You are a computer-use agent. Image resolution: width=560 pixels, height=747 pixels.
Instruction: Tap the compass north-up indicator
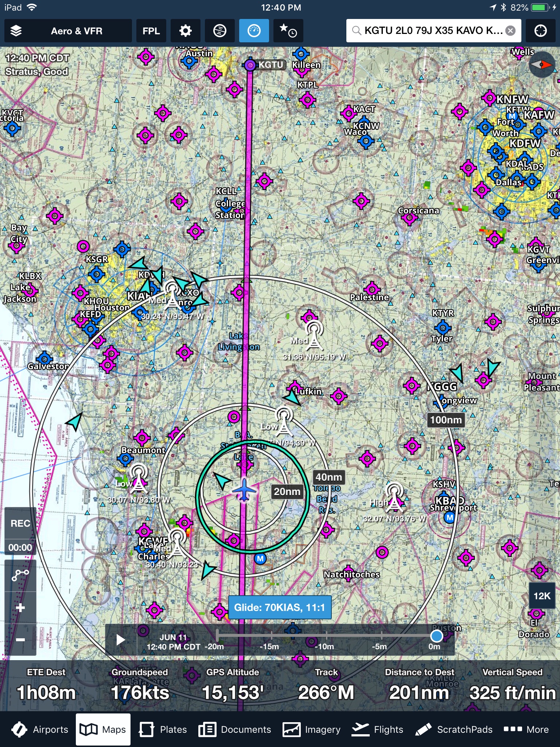[x=541, y=65]
